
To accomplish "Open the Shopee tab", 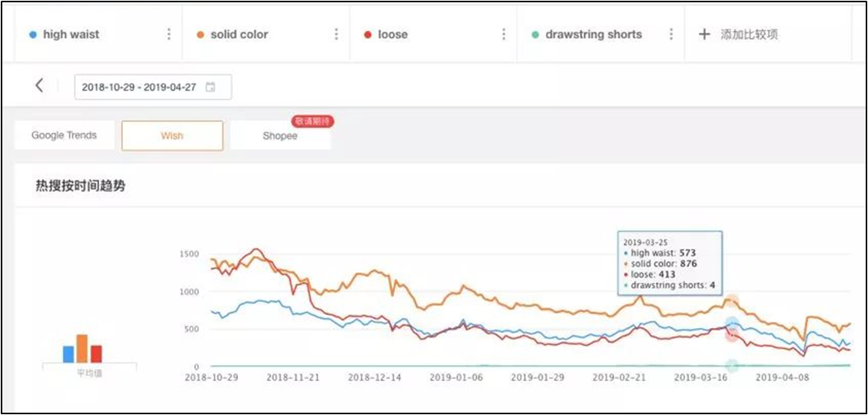I will [280, 136].
